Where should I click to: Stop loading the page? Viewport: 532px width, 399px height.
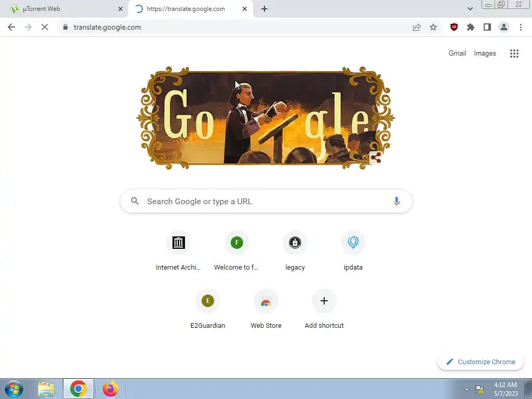(45, 27)
